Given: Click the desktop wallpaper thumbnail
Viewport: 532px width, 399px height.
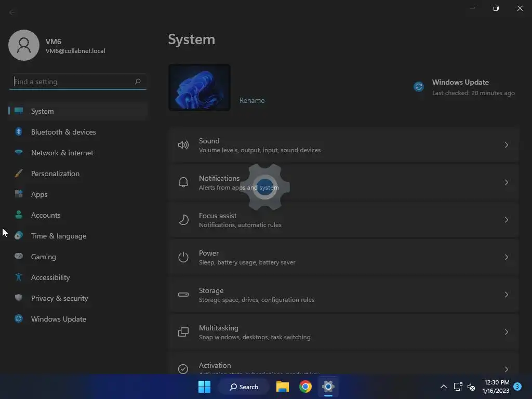Looking at the screenshot, I should (199, 87).
